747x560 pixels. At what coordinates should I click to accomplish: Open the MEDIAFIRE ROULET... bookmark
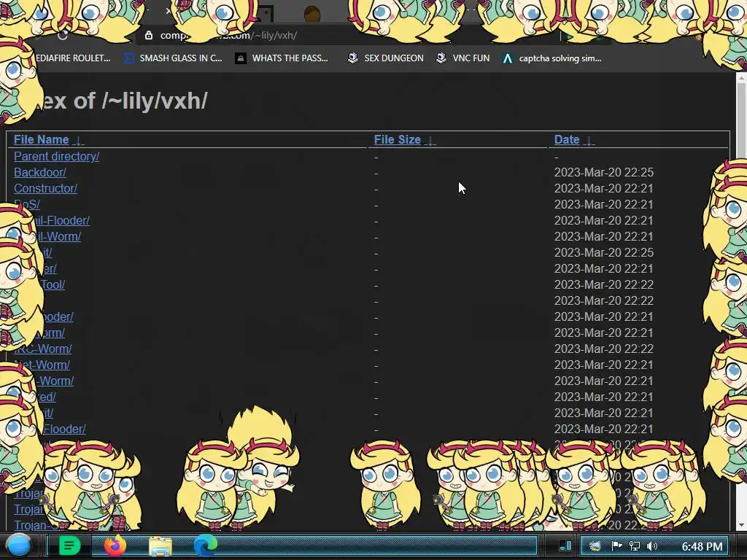[x=72, y=58]
